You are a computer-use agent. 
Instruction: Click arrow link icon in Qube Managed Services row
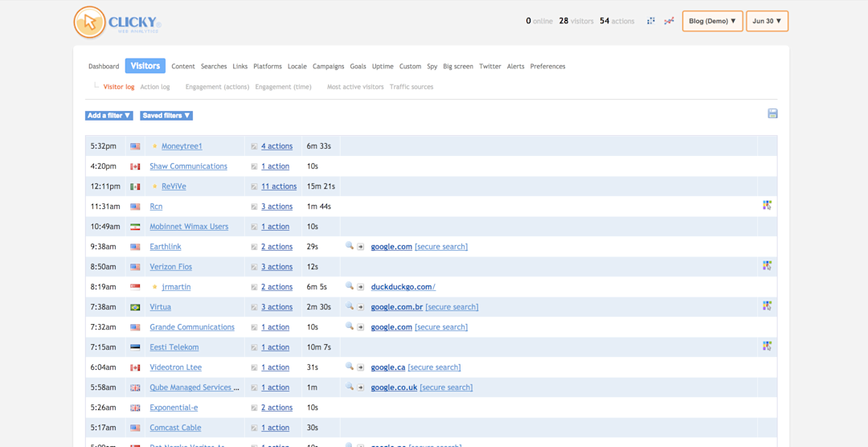[x=360, y=388]
